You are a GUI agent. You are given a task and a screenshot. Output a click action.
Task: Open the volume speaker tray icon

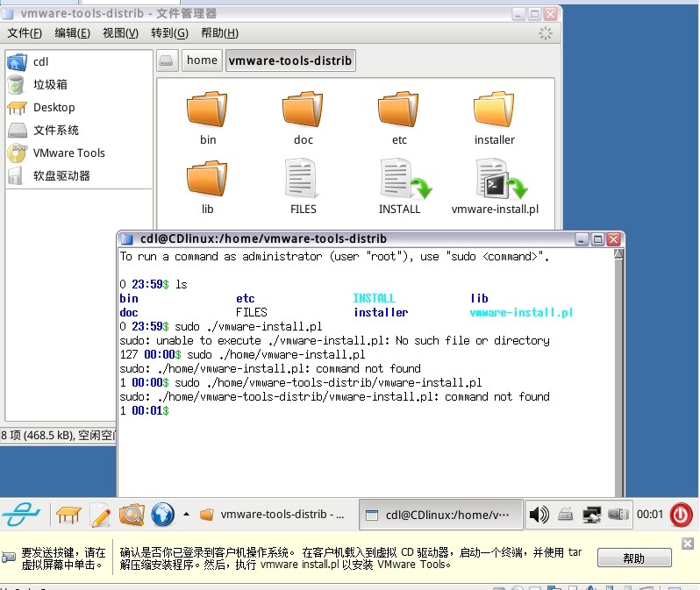click(x=539, y=515)
